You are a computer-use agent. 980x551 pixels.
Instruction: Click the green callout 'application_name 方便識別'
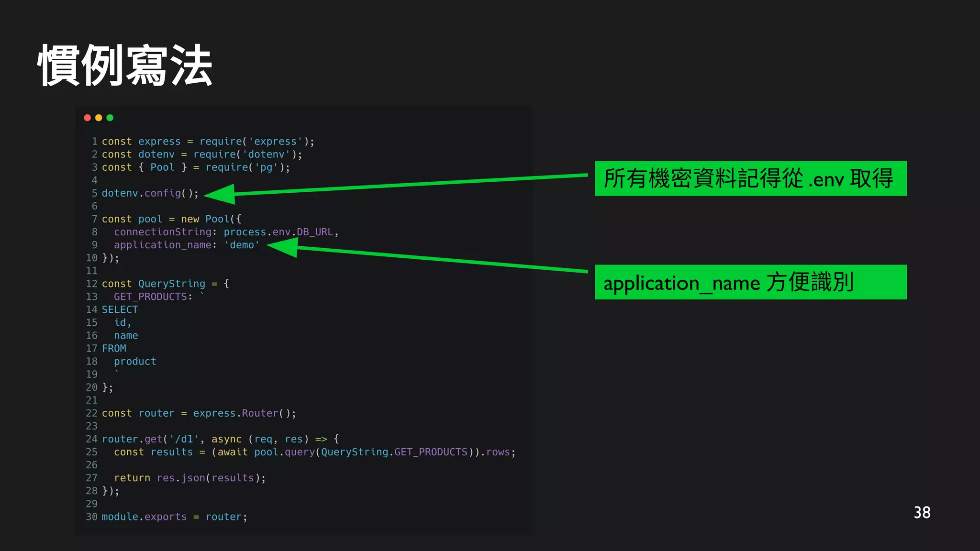tap(750, 282)
